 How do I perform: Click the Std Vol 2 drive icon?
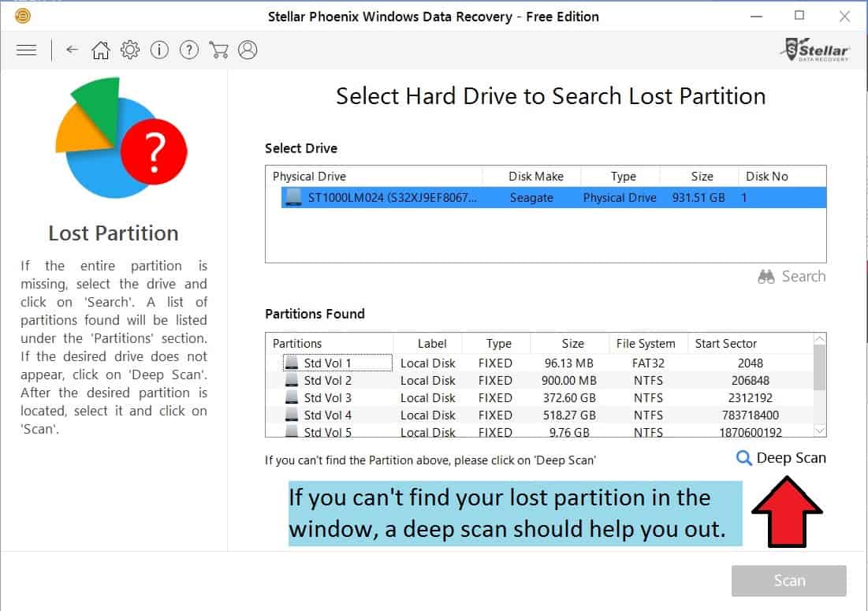tap(291, 380)
